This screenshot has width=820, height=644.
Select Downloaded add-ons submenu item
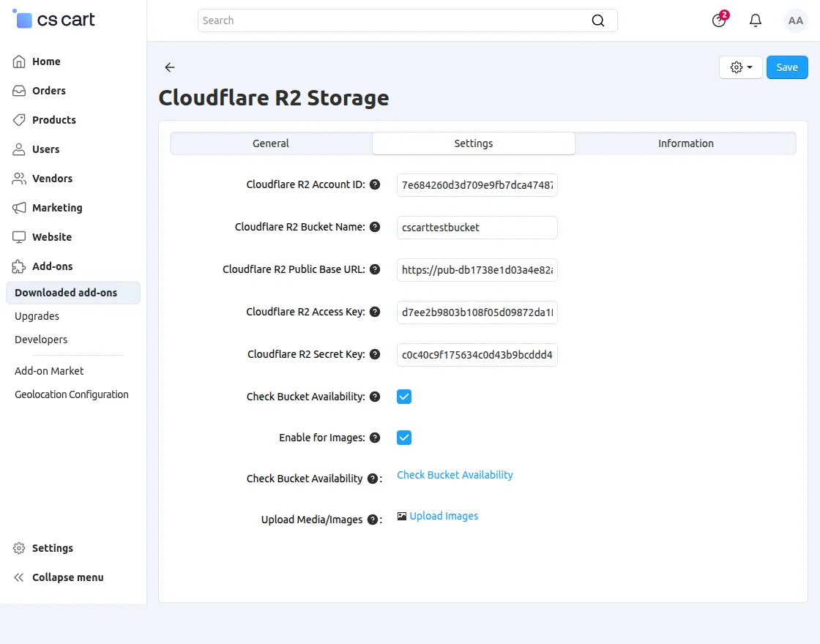click(x=73, y=293)
